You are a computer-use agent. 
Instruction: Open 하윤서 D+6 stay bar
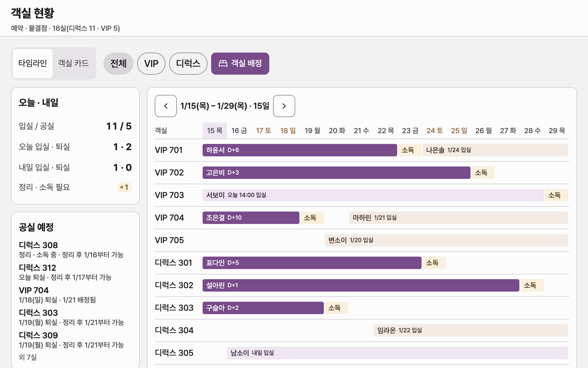pos(300,150)
